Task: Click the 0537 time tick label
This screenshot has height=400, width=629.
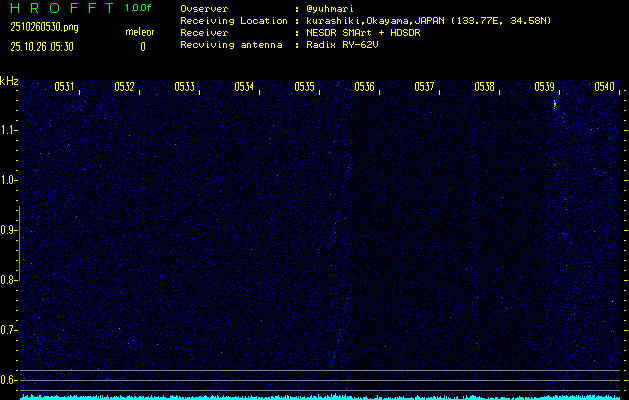Action: click(x=424, y=87)
